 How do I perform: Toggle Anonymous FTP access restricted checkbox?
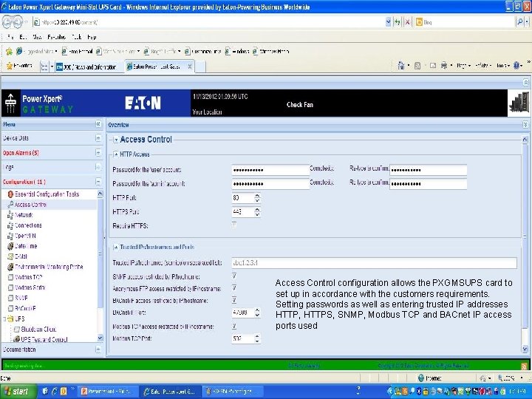pyautogui.click(x=234, y=288)
